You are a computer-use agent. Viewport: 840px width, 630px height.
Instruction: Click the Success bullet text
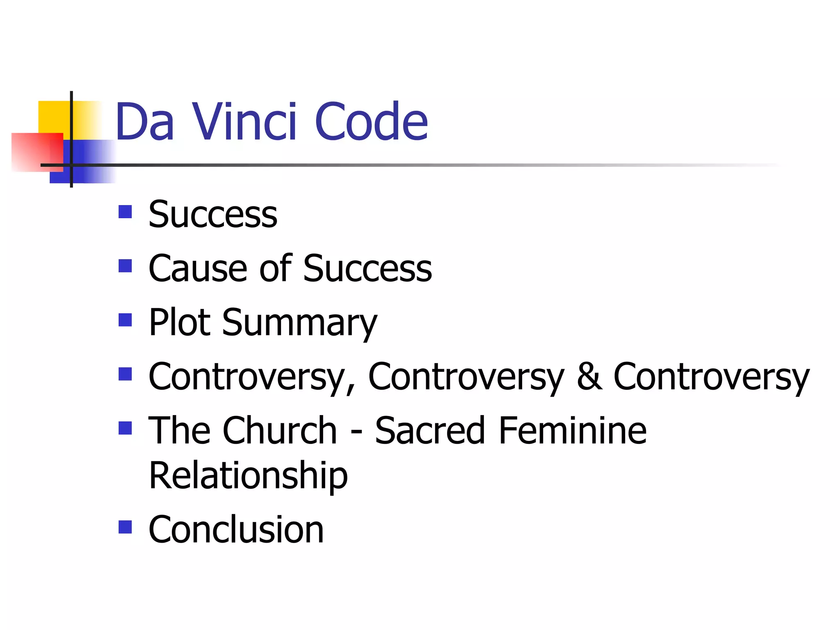click(x=212, y=214)
